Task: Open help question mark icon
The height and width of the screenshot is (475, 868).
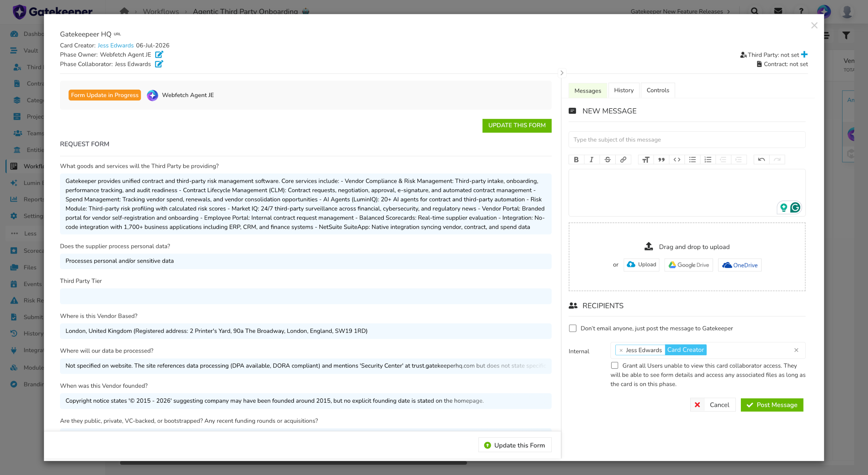Action: [801, 11]
